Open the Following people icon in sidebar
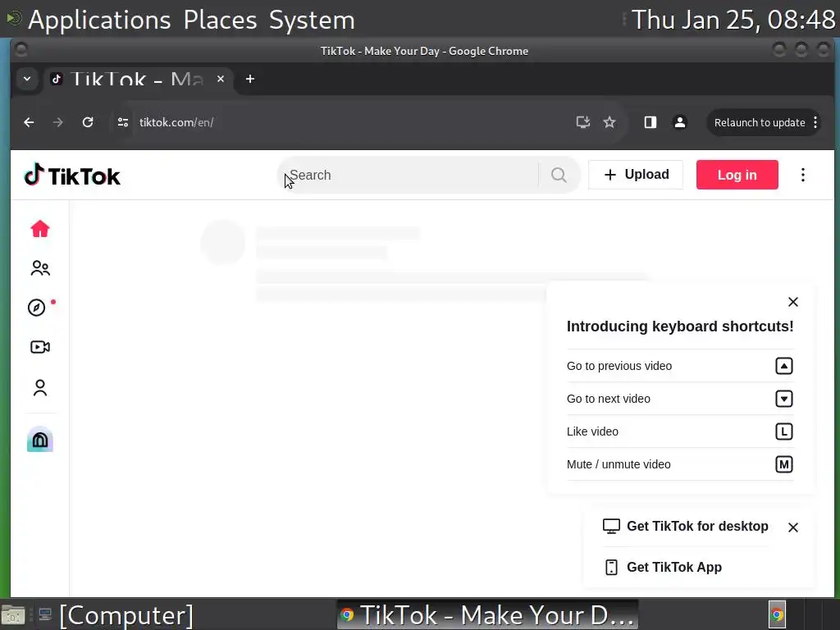The image size is (840, 630). (40, 268)
